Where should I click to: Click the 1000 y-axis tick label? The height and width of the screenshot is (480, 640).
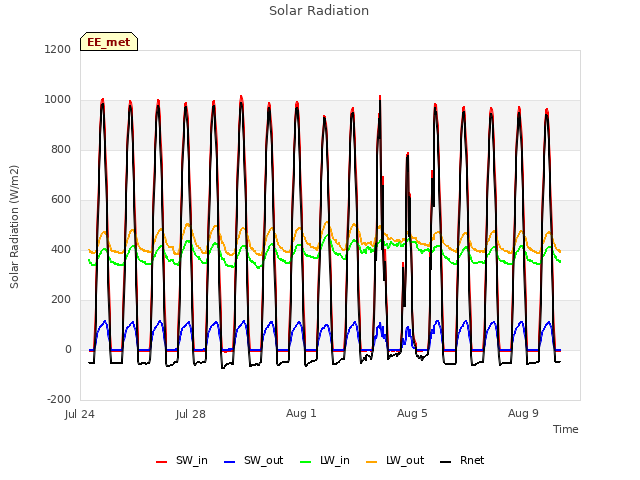(58, 100)
